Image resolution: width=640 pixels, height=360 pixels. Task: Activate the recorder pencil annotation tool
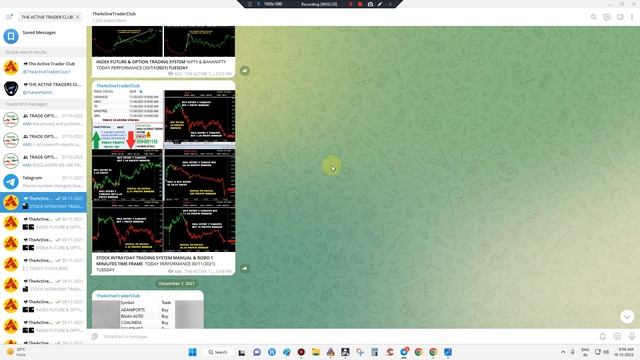[x=380, y=4]
